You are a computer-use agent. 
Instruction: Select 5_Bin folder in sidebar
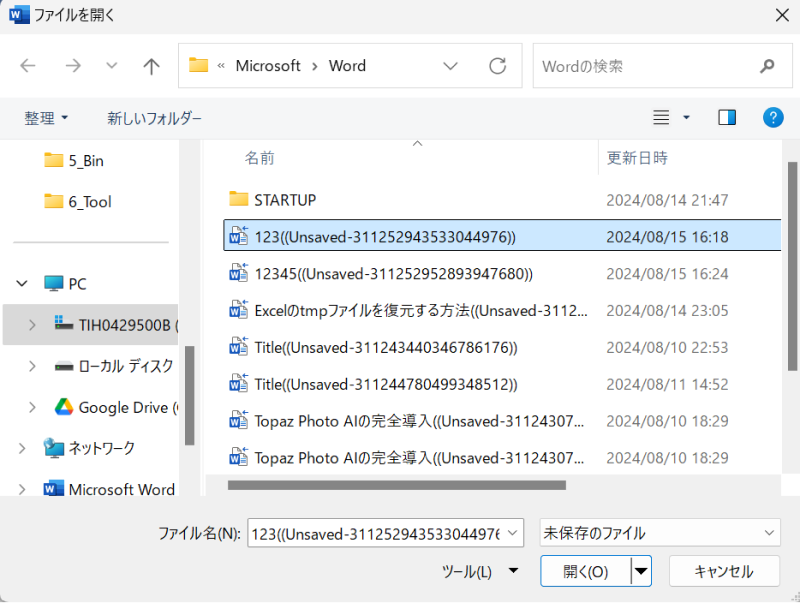coord(74,161)
